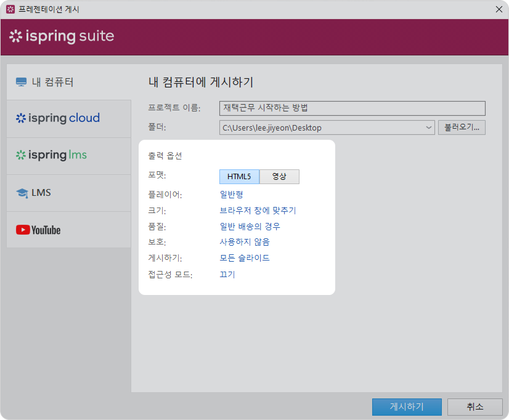Open the 내 컴퓨터 tab
509x420 pixels.
point(68,82)
